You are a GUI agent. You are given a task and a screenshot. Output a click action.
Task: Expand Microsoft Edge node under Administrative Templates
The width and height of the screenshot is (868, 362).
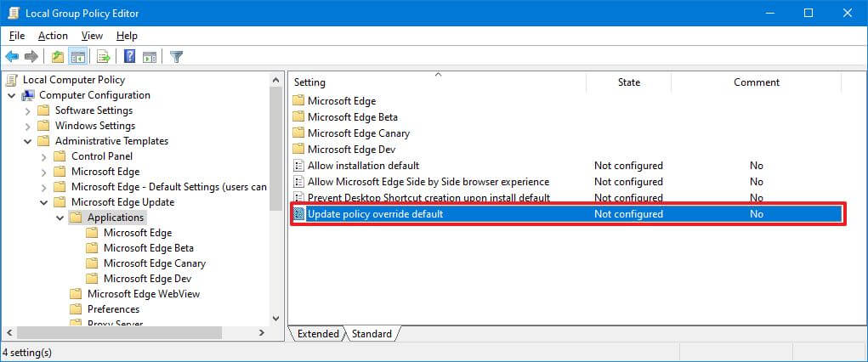[x=43, y=173]
